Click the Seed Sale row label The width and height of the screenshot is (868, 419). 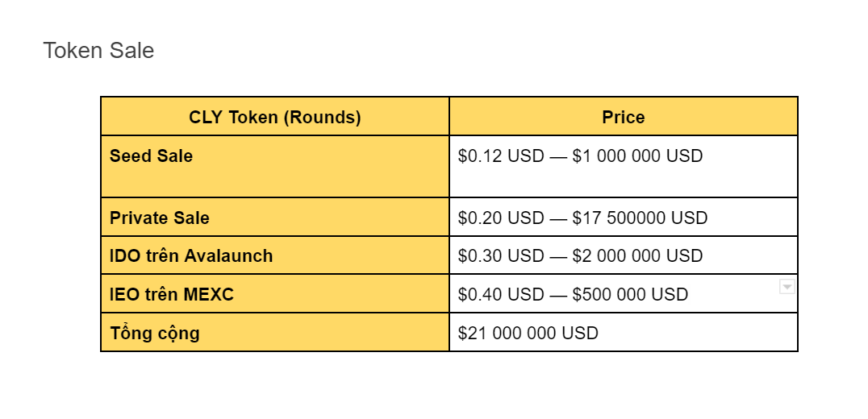(x=151, y=156)
